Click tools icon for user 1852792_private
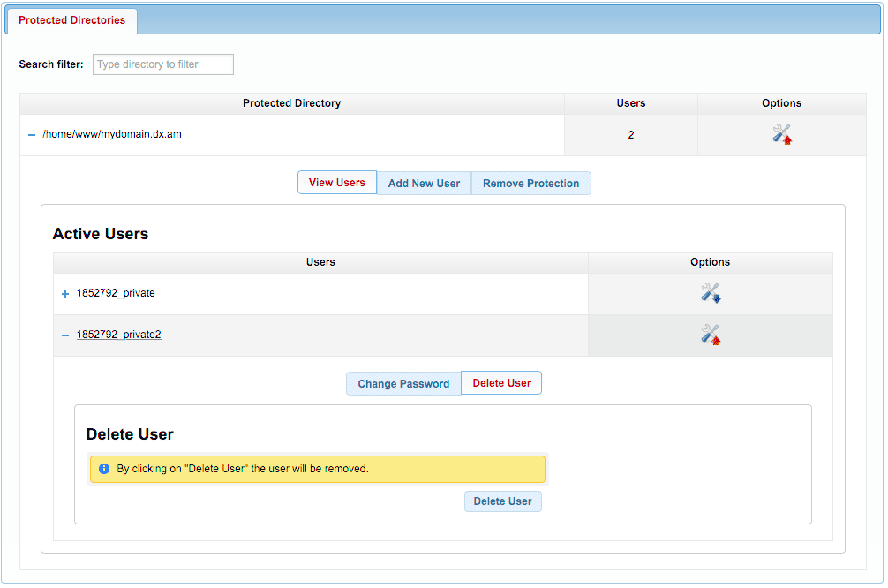The image size is (888, 588). [x=711, y=293]
